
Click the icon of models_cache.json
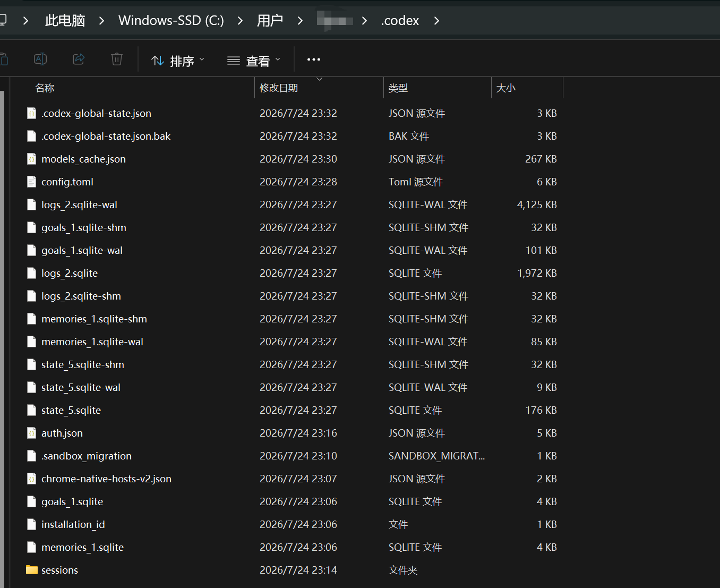click(32, 159)
